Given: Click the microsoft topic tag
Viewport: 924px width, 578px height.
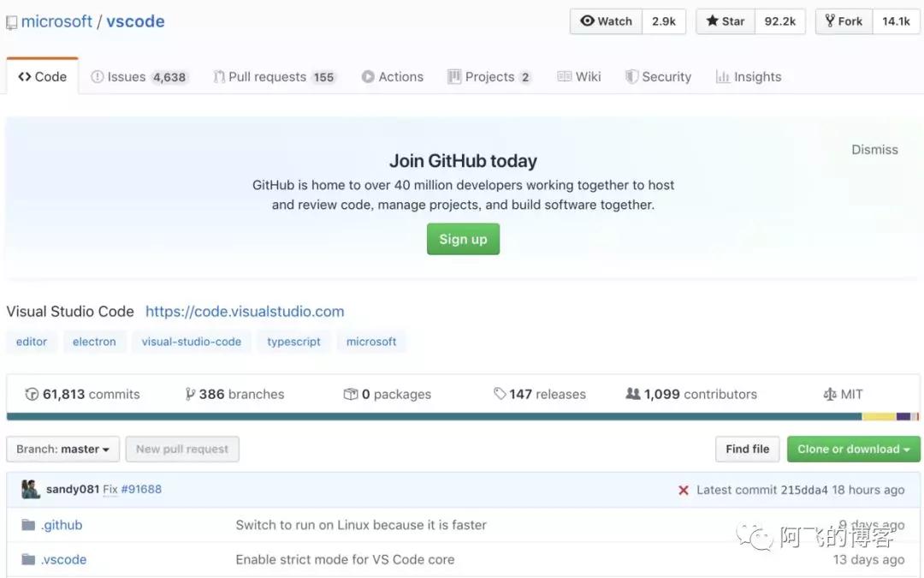Looking at the screenshot, I should [371, 342].
